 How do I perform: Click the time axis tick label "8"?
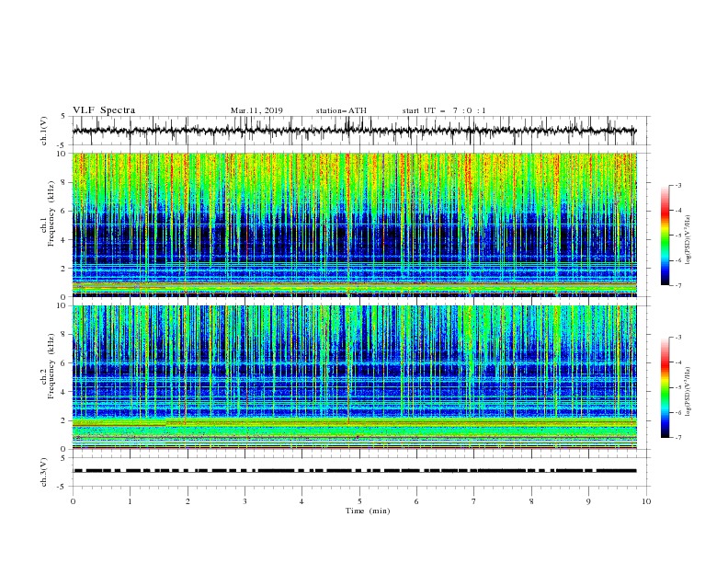click(x=531, y=501)
